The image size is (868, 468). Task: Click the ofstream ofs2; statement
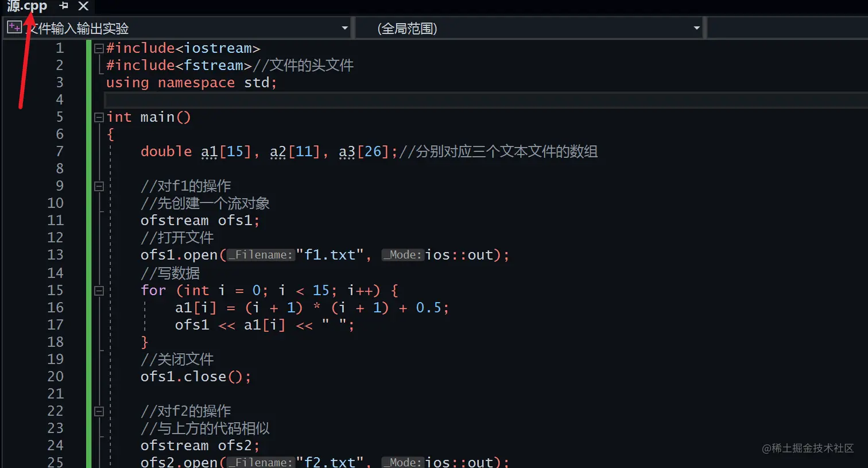click(x=200, y=446)
